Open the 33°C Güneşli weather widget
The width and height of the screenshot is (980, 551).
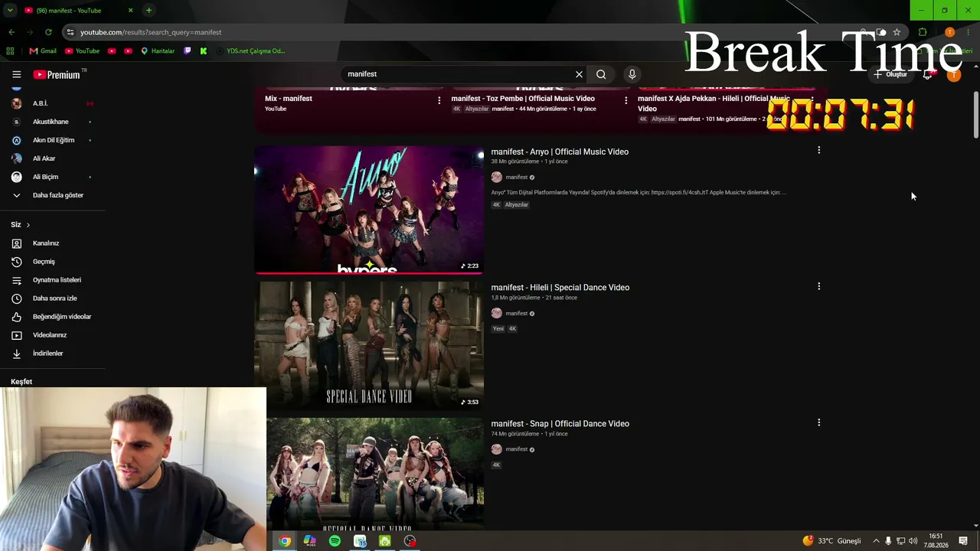click(x=831, y=541)
